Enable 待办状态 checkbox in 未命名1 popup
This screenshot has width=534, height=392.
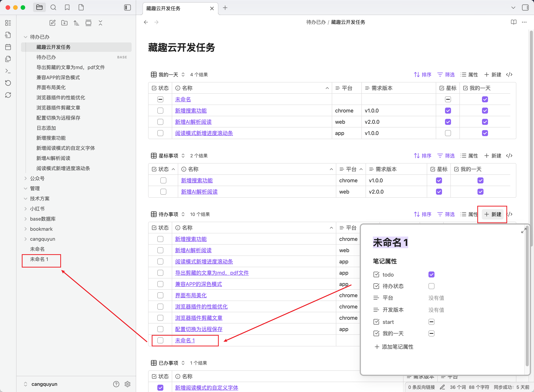(431, 286)
